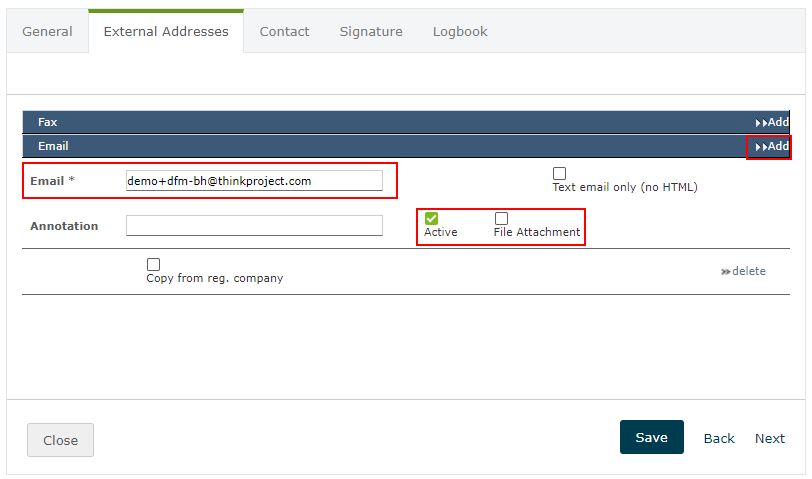The width and height of the screenshot is (812, 479).
Task: Focus the Annotation text field
Action: 254,226
